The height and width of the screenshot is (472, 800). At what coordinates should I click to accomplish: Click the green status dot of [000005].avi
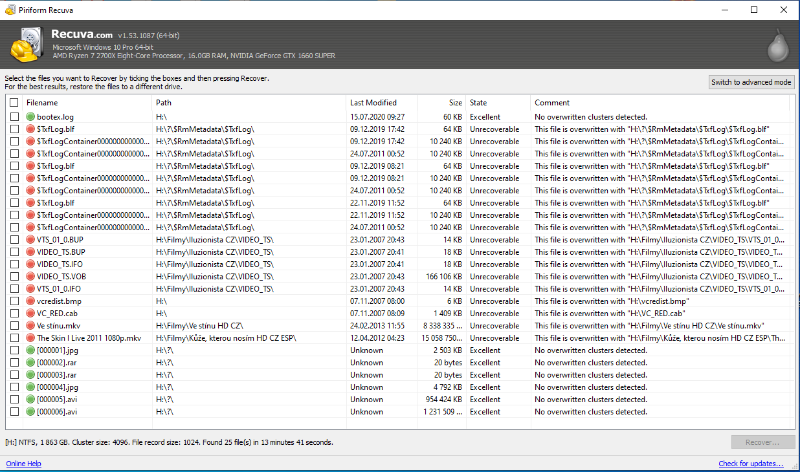coord(31,400)
